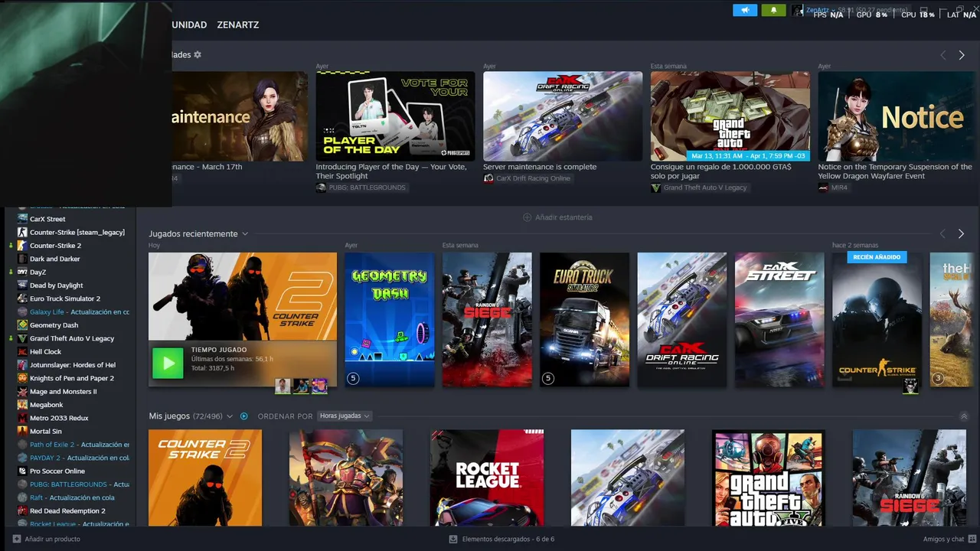This screenshot has width=980, height=551.
Task: Click PUBG: BATTLEGROUNDS source link under news card
Action: click(367, 187)
